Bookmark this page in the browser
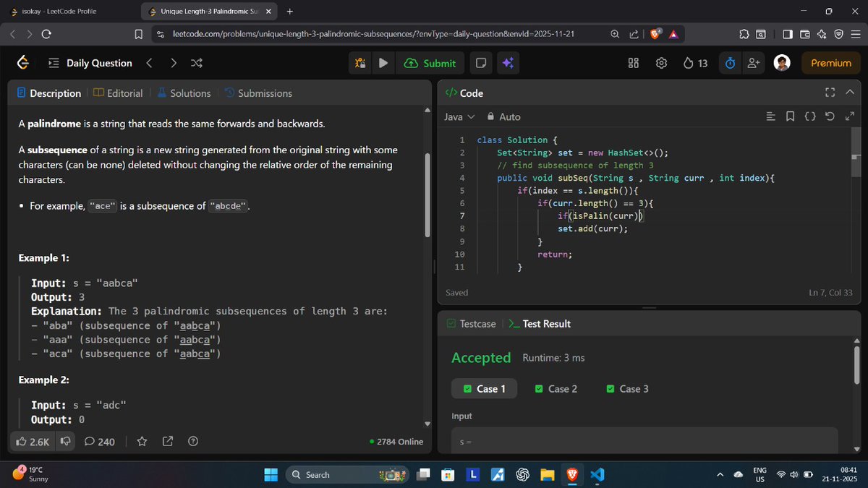The height and width of the screenshot is (488, 868). pos(139,34)
